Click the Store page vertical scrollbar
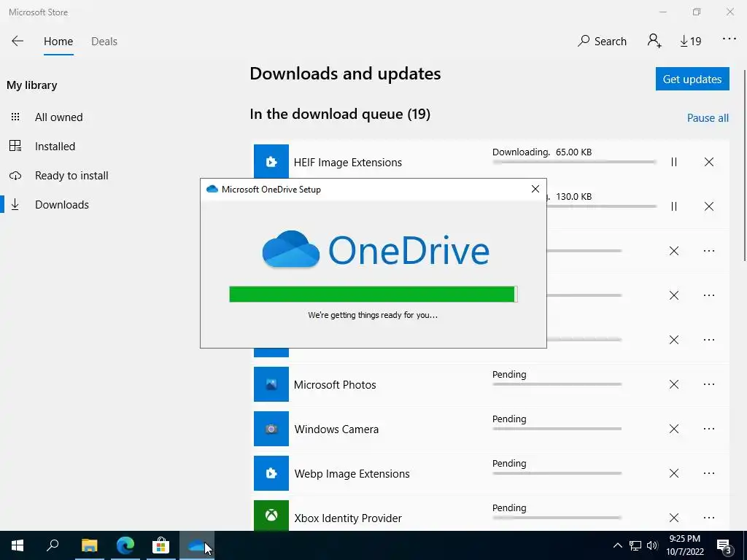747x560 pixels. pos(744,165)
